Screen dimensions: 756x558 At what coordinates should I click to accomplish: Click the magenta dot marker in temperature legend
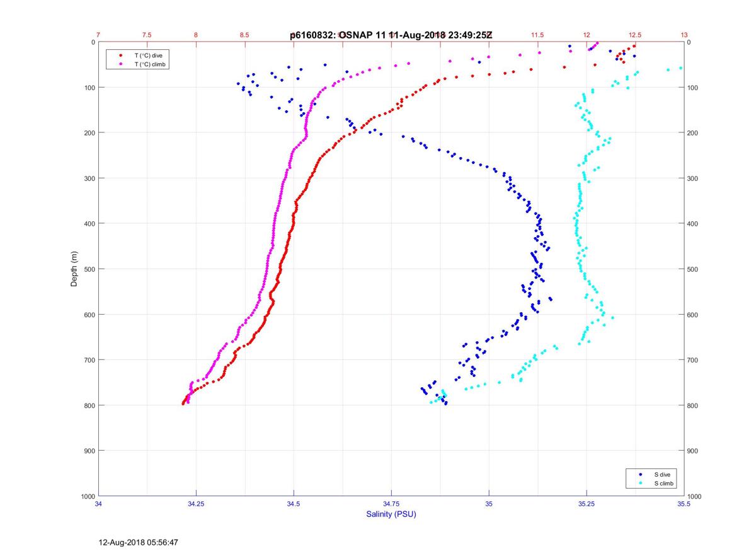coord(121,64)
